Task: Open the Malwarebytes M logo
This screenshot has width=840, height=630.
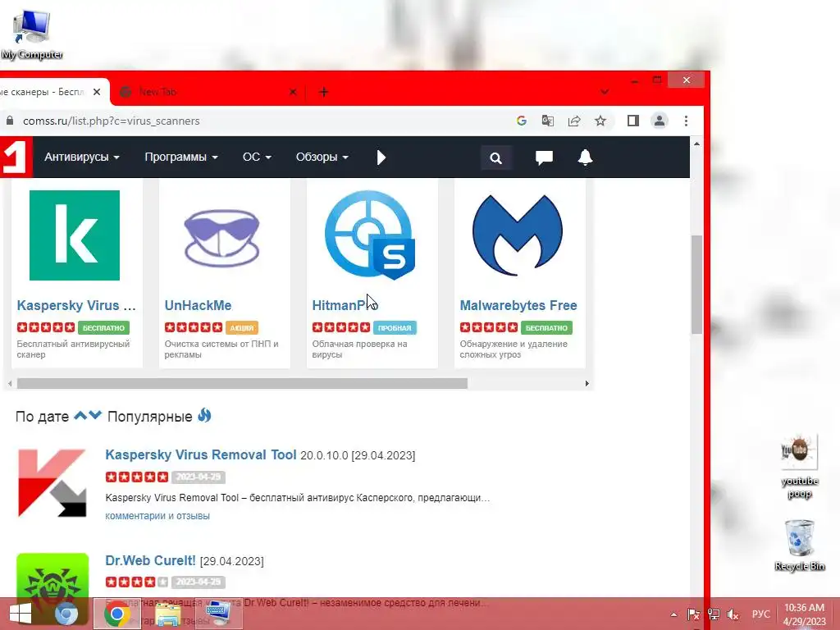Action: pyautogui.click(x=518, y=235)
